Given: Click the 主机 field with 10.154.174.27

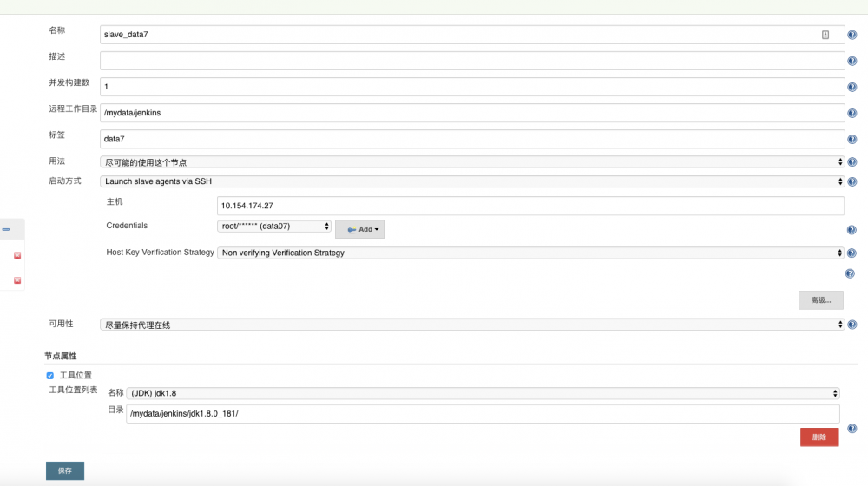Looking at the screenshot, I should click(530, 206).
